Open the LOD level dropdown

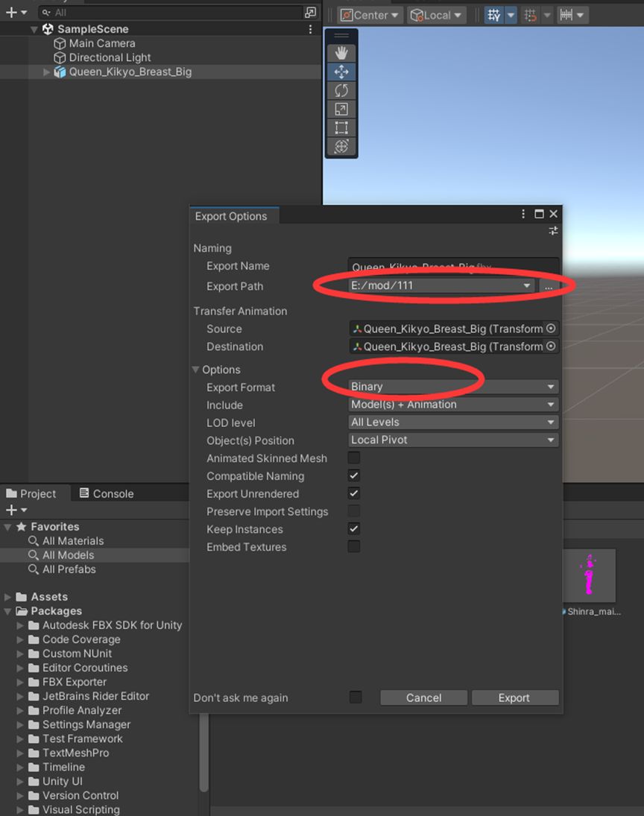pyautogui.click(x=453, y=422)
